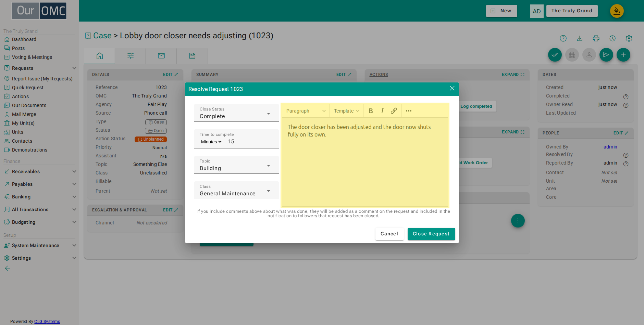Open the Template dropdown in editor
The image size is (644, 325).
(x=347, y=111)
